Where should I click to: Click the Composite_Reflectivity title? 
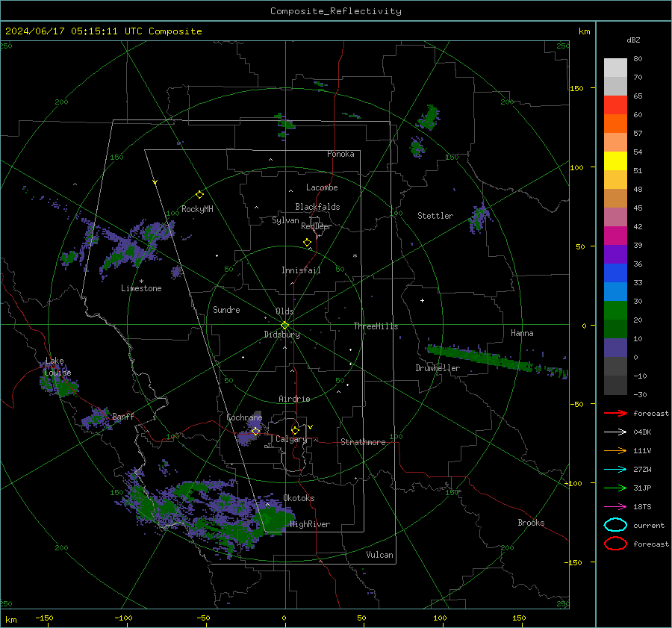336,11
